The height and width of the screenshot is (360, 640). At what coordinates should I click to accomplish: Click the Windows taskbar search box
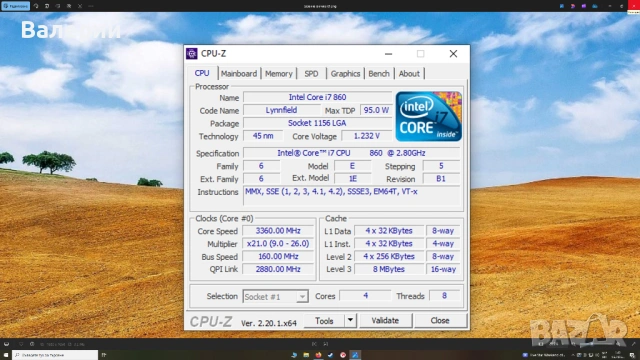coord(55,355)
